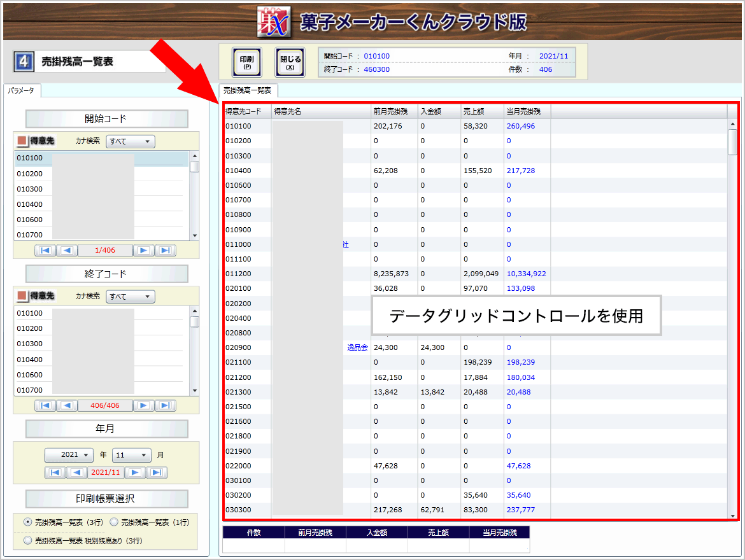
Task: Click the 印刷 (P) print button
Action: pos(247,62)
